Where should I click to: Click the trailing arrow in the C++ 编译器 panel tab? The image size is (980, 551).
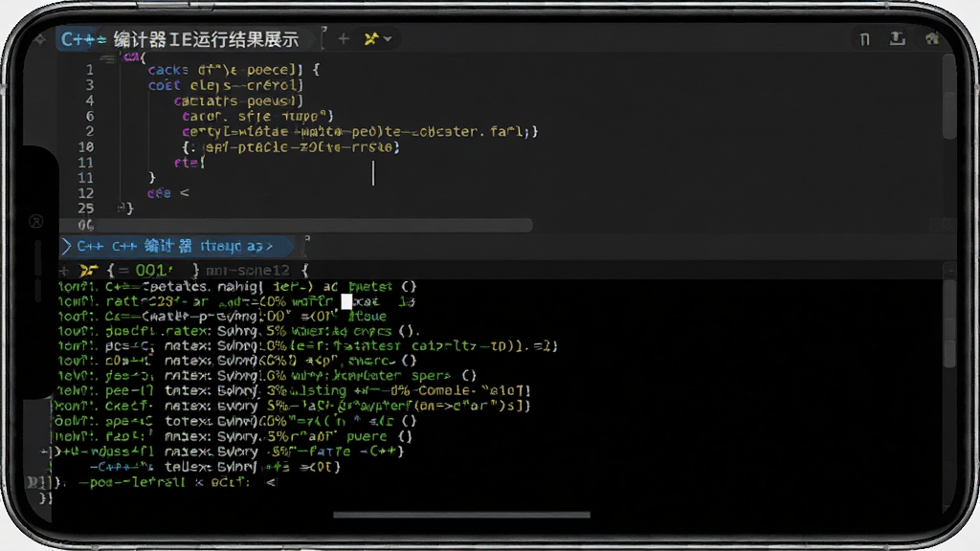[x=269, y=247]
